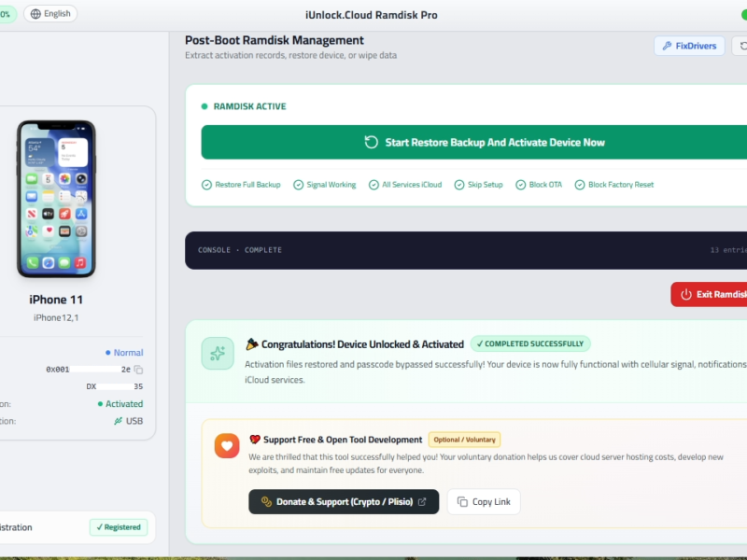
Task: Click the green percentage badge left of English
Action: [7, 14]
